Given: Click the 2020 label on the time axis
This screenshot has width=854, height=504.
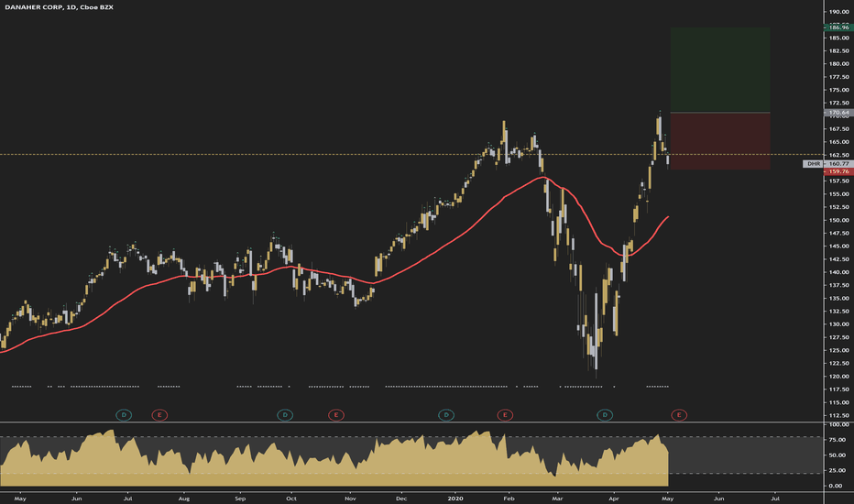Looking at the screenshot, I should (454, 499).
